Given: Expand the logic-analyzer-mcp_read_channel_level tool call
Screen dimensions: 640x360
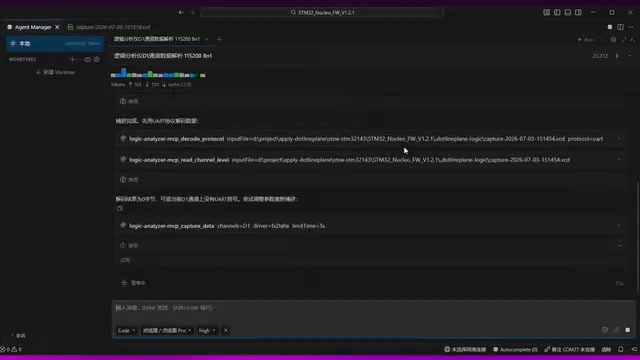Looking at the screenshot, I should click(369, 160).
